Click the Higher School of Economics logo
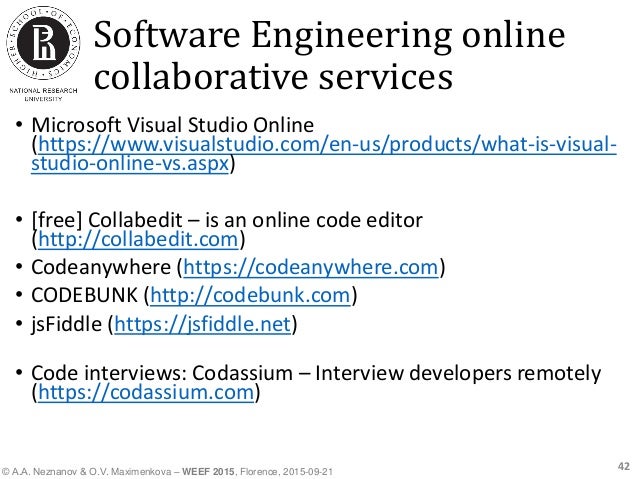The image size is (638, 479). pos(44,43)
